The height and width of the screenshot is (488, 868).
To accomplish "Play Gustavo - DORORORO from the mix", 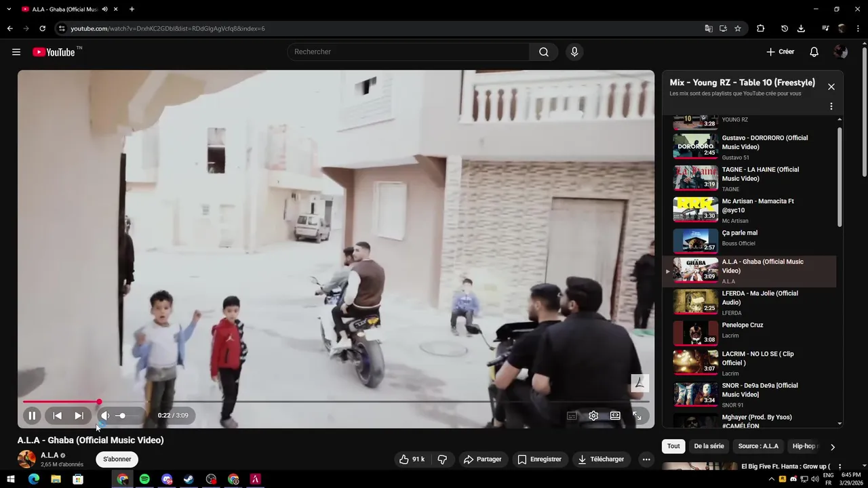I will click(x=749, y=146).
